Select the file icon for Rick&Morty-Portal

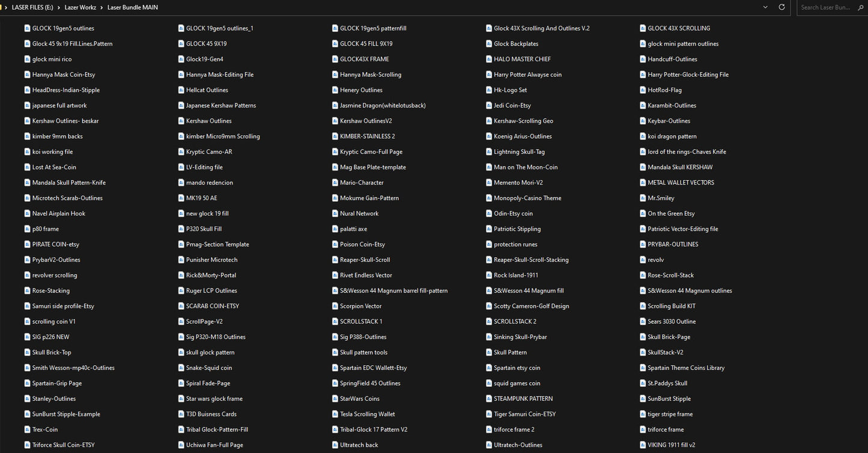(x=181, y=275)
